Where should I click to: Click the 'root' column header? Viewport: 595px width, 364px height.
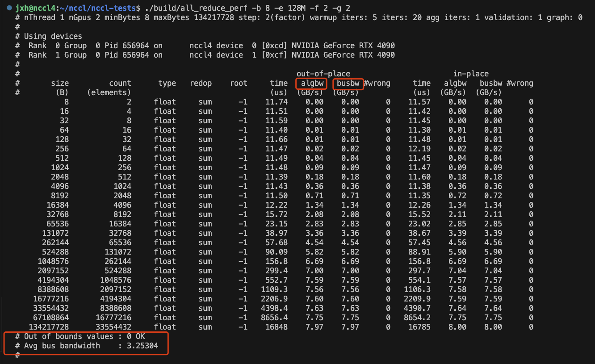click(x=239, y=83)
